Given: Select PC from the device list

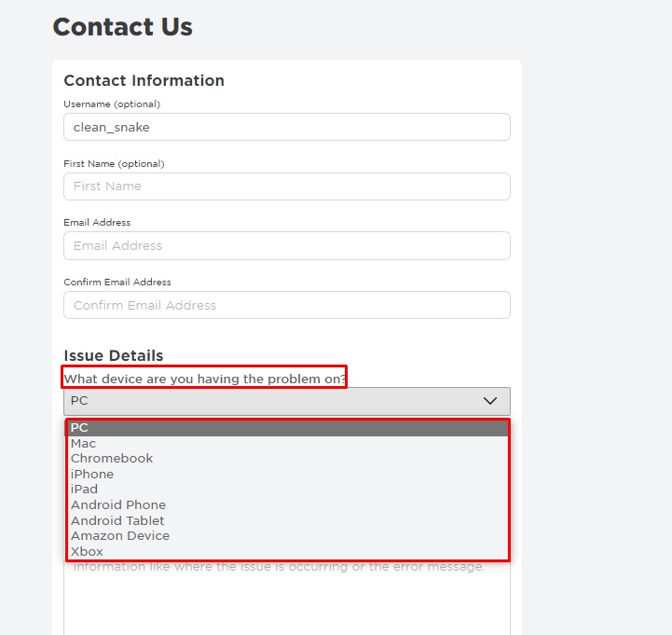Looking at the screenshot, I should click(80, 428).
